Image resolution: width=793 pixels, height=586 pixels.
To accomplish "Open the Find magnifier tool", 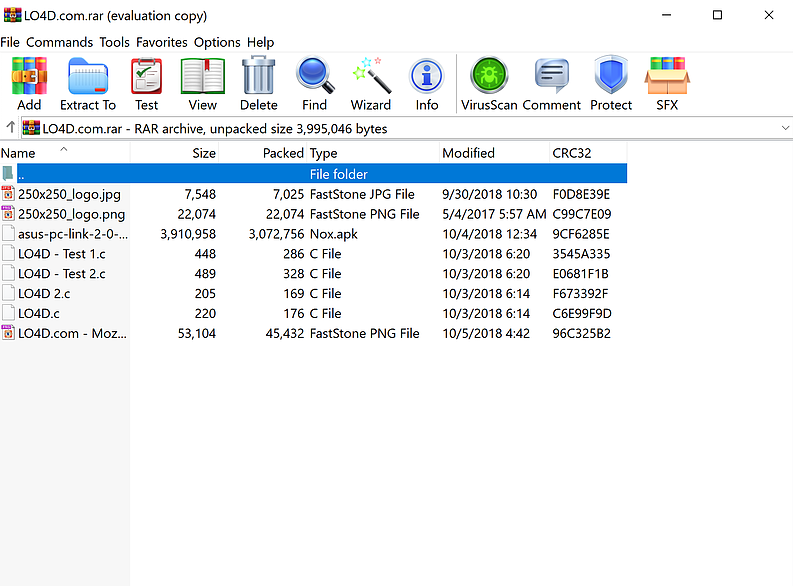I will coord(315,75).
